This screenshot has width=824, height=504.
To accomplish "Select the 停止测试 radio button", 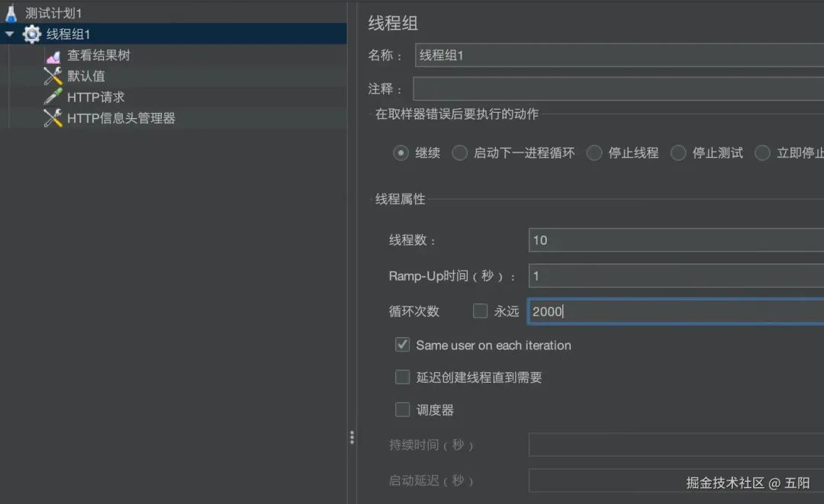I will tap(678, 152).
